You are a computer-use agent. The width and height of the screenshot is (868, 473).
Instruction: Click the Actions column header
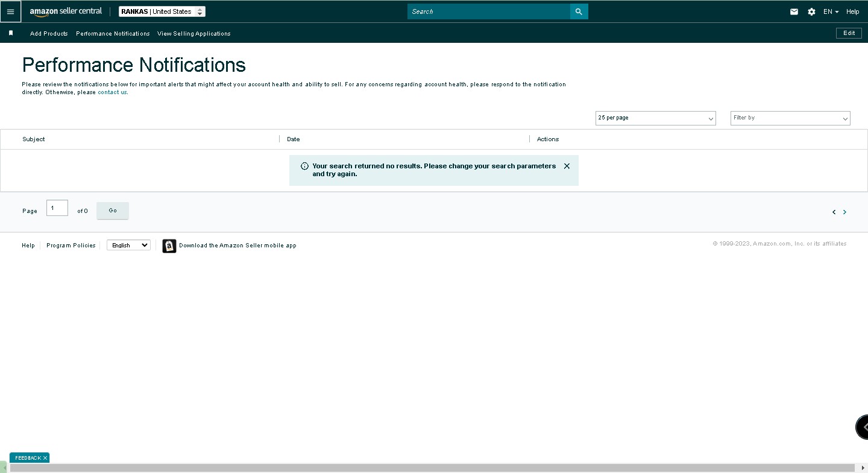click(548, 139)
